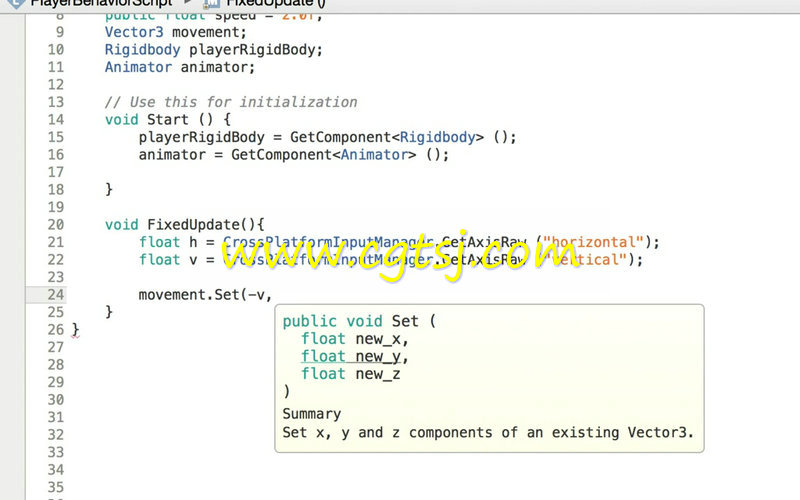
Task: Click underlined 'float new_y,' parameter in tooltip
Action: coord(355,356)
